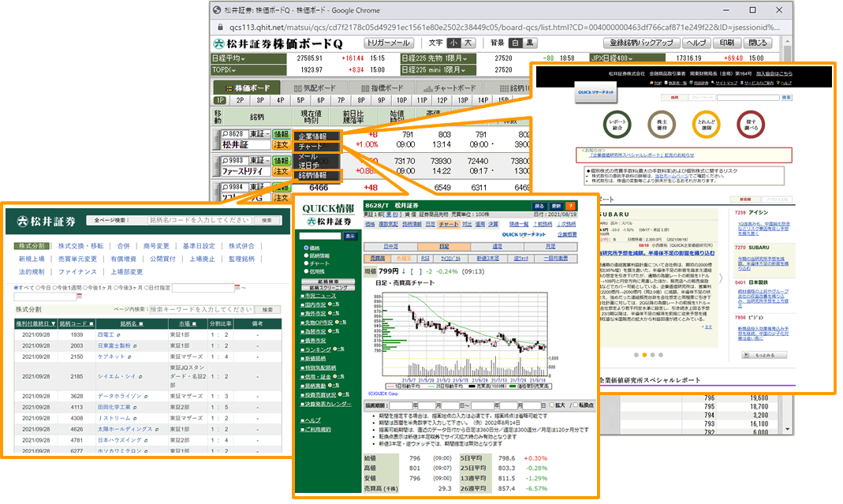Select the 信用残 radio in QUICK sidebar

tap(306, 271)
